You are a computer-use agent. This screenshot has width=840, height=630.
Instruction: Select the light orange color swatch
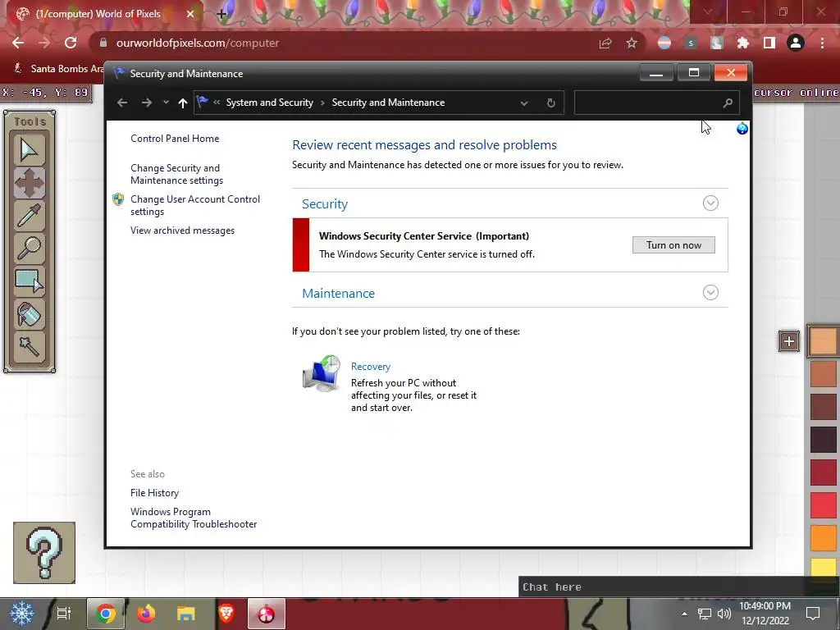(x=823, y=341)
